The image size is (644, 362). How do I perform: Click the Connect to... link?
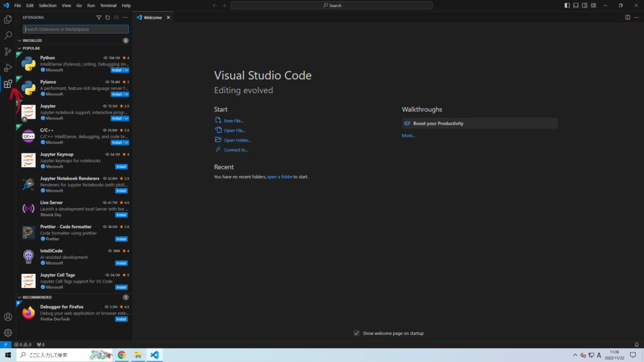[x=236, y=150]
